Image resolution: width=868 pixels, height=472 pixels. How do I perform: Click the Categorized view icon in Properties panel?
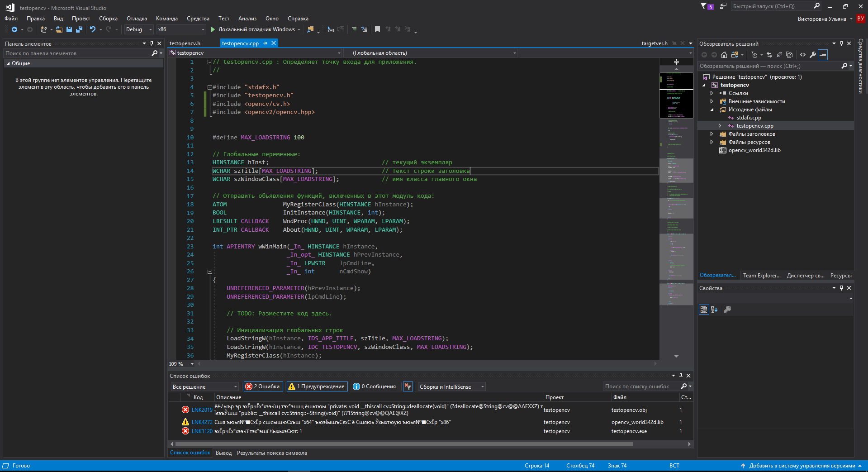704,310
